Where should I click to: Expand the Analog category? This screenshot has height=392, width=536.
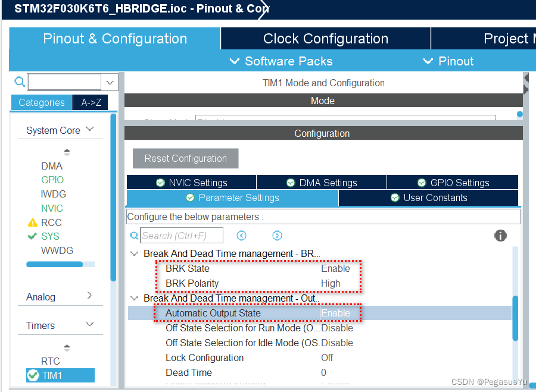click(x=90, y=296)
